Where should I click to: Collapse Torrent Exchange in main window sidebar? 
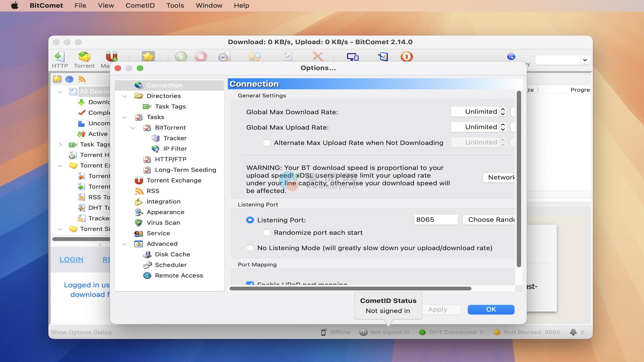60,166
